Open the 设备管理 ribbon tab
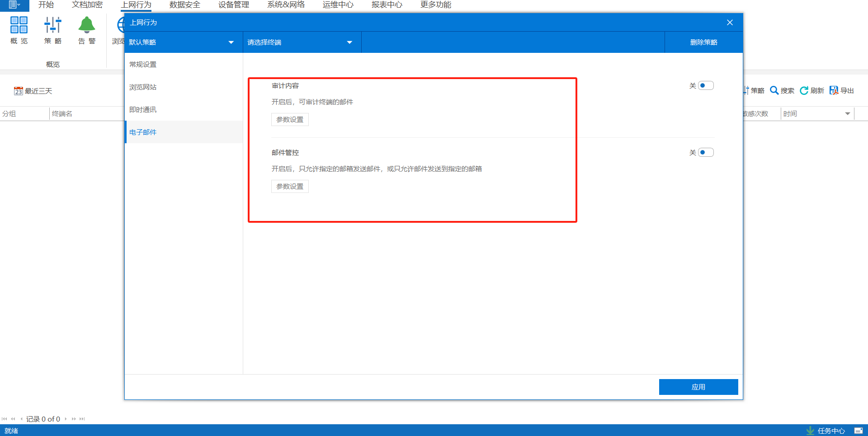Viewport: 868px width, 436px height. pos(234,5)
